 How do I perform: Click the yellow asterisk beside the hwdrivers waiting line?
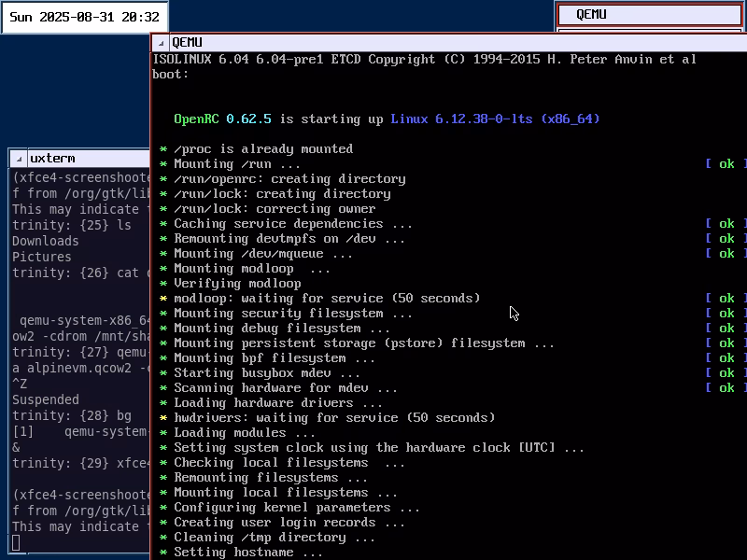tap(163, 418)
